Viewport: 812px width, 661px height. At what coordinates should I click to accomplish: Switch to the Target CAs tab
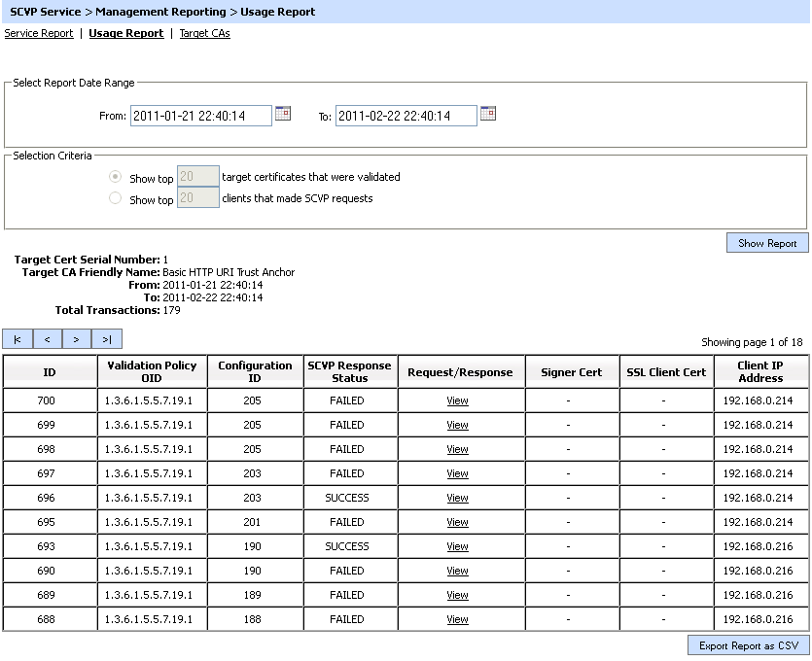pos(204,33)
